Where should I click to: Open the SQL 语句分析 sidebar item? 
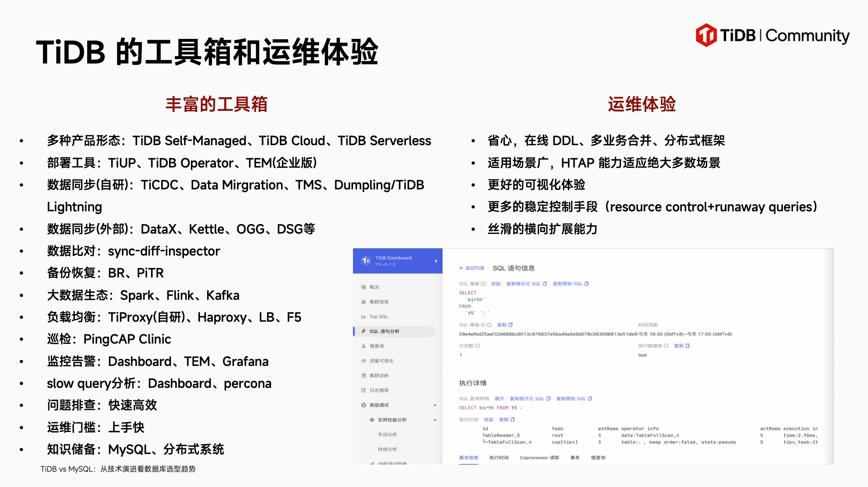click(384, 331)
